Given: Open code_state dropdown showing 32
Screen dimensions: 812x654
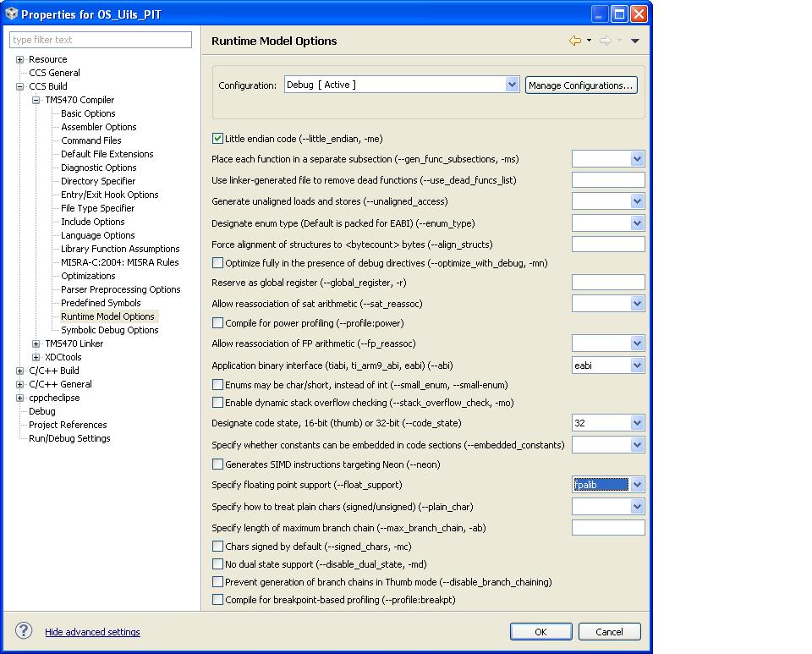Looking at the screenshot, I should pos(637,422).
